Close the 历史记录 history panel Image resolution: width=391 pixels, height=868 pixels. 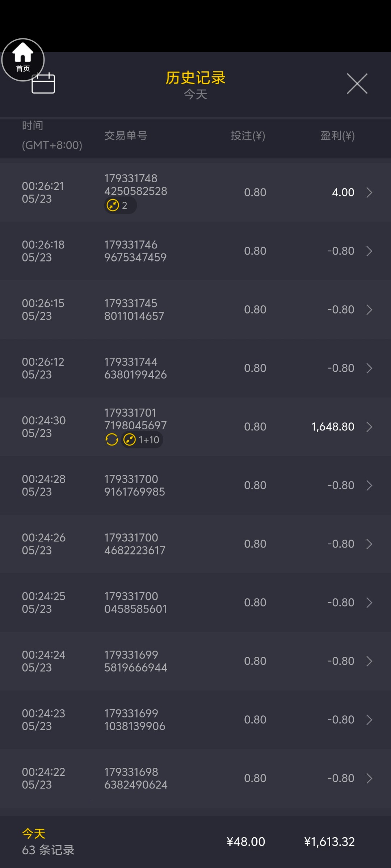[357, 84]
